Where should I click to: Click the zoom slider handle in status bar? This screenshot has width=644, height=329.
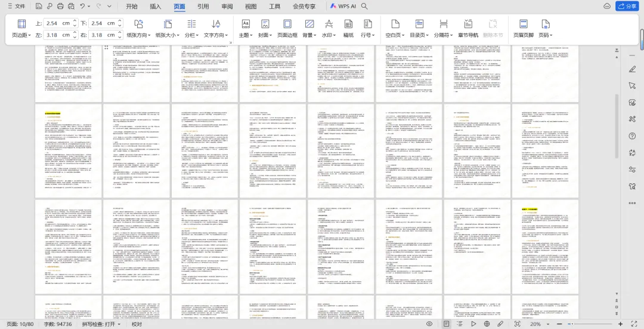pyautogui.click(x=571, y=324)
